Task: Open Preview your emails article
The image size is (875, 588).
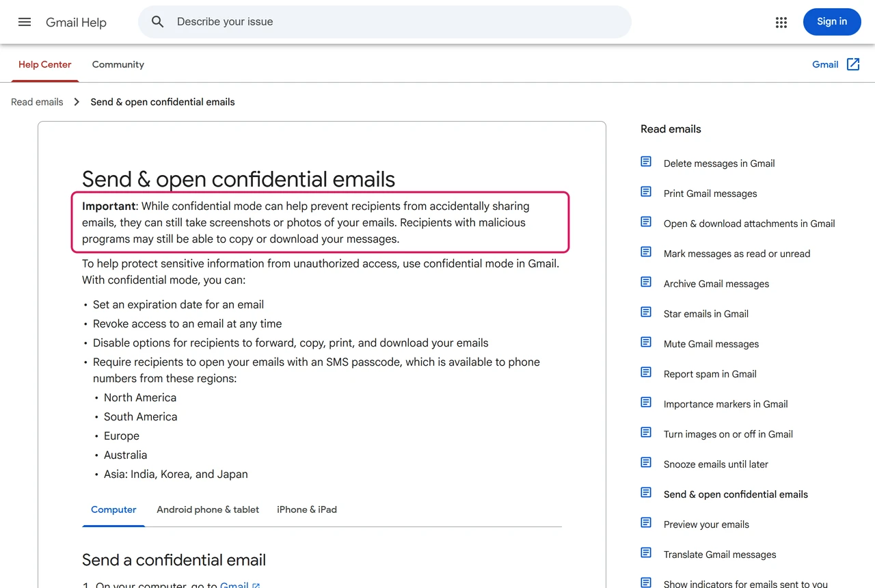Action: point(706,524)
